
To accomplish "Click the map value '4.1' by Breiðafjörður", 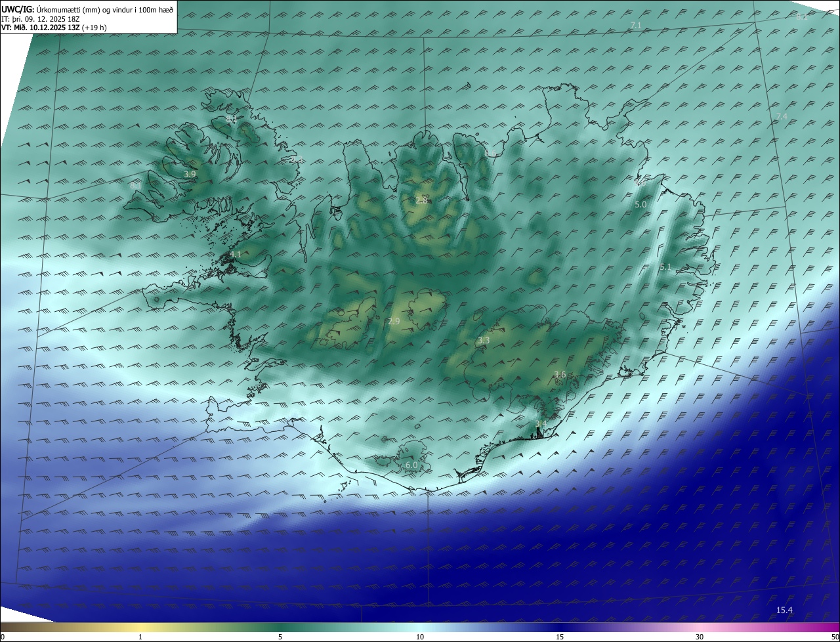I will pos(236,254).
